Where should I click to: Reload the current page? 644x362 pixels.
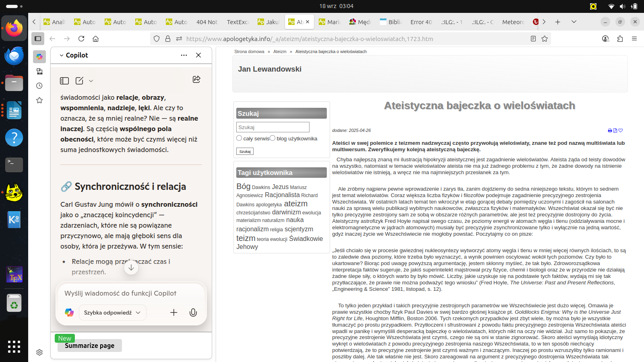81,39
